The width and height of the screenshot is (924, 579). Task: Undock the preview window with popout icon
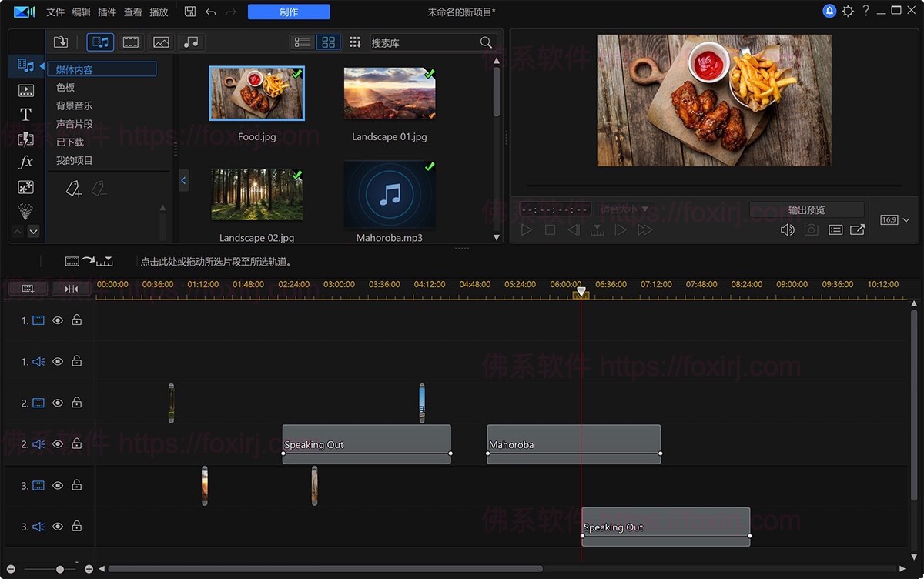coord(857,229)
